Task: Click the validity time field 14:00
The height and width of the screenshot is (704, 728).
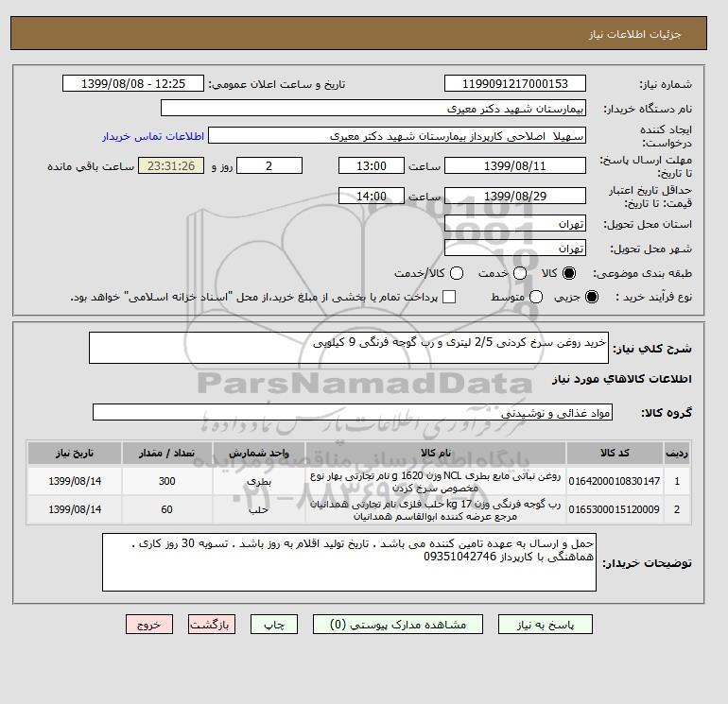Action: [x=372, y=196]
